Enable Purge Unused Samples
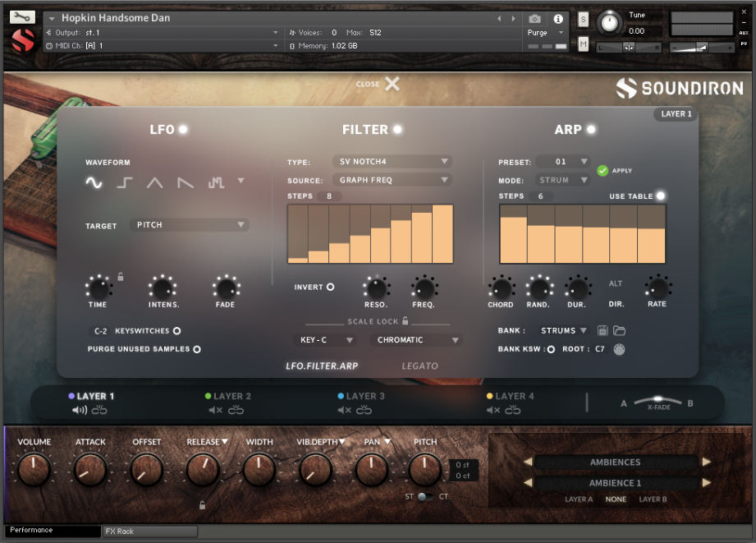This screenshot has height=543, width=756. tap(196, 348)
